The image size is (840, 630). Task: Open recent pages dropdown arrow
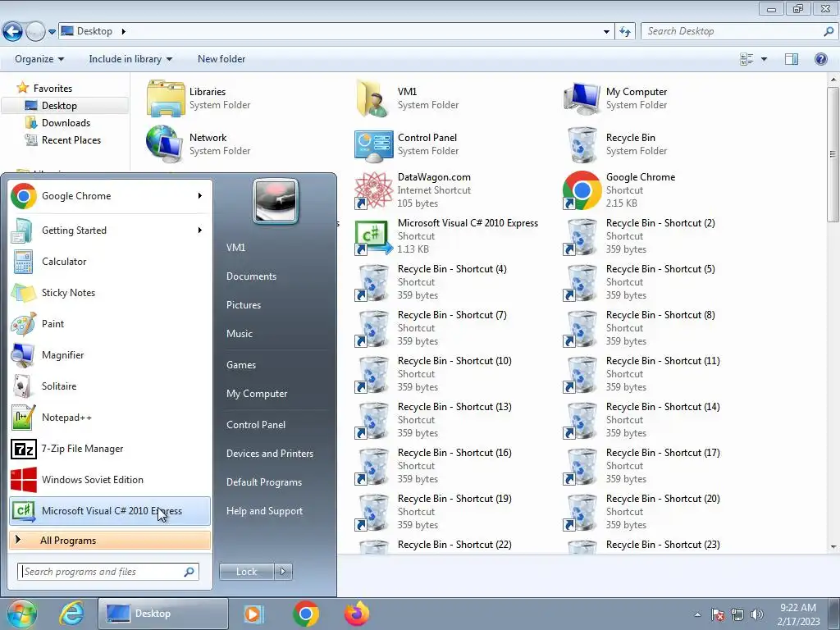click(x=52, y=32)
